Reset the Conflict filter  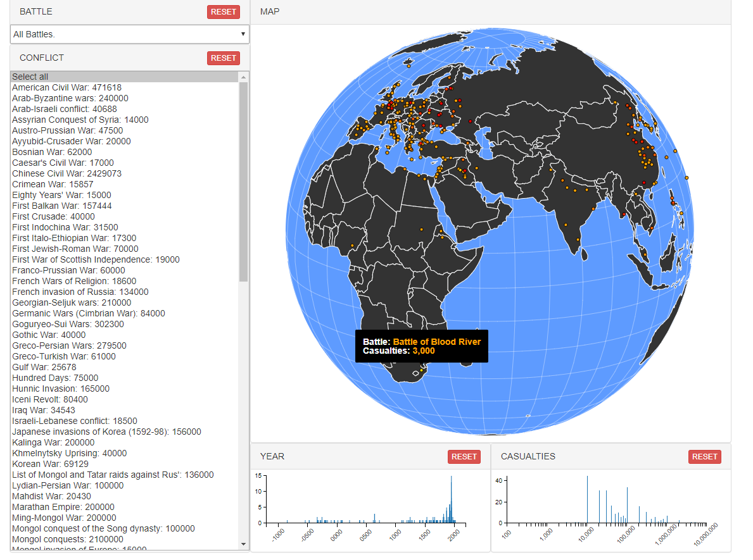224,58
